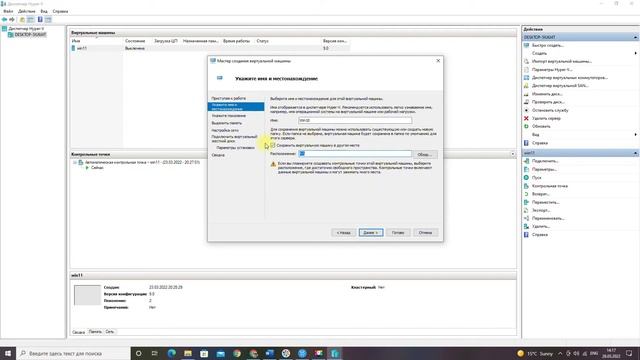This screenshot has height=360, width=640.
Task: Expand the Создать (New) submenu arrow
Action: coord(635,53)
